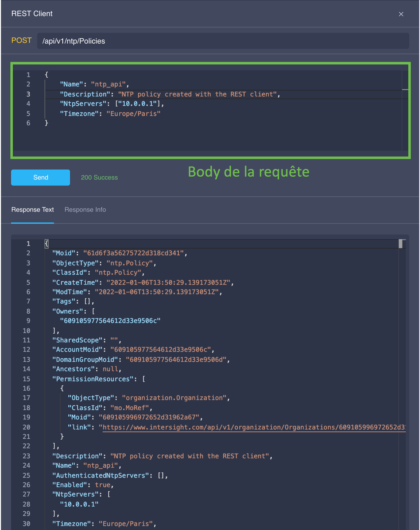Open the POST method selector
Screen dimensions: 420x530
click(22, 41)
